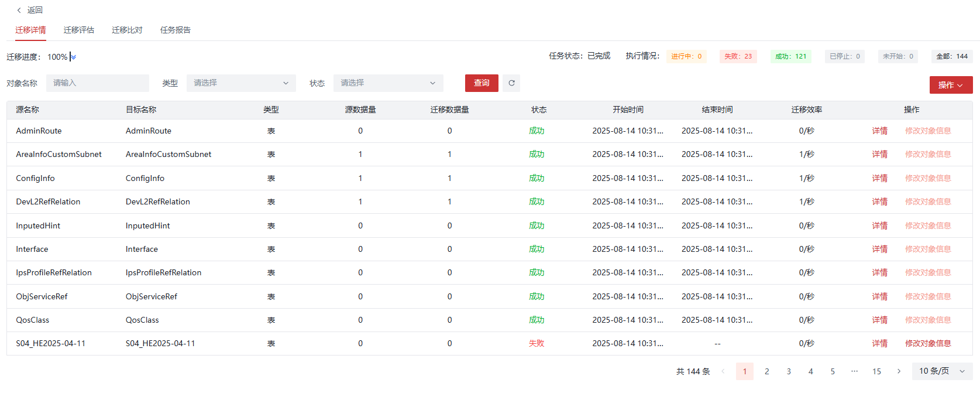Go to page 3 in pagination
Screen dimensions: 980x410
(789, 371)
